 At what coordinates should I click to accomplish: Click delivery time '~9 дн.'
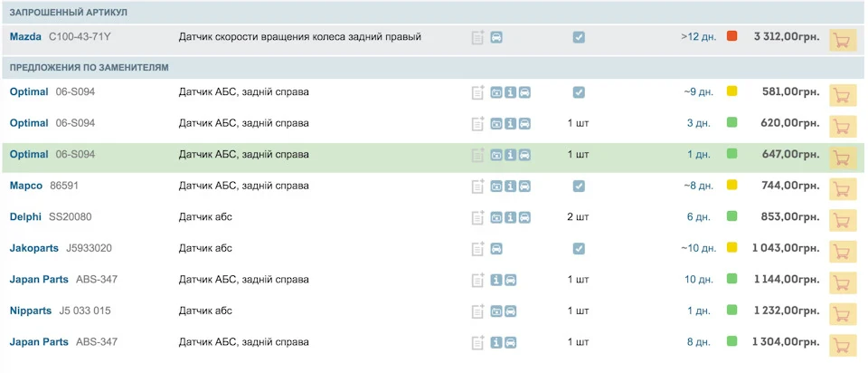pos(699,92)
